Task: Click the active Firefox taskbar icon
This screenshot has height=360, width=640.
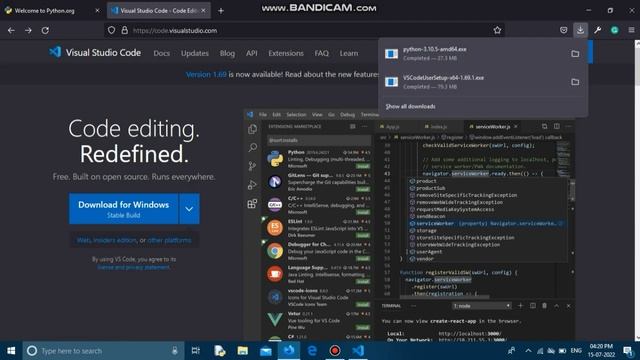Action: point(289,351)
